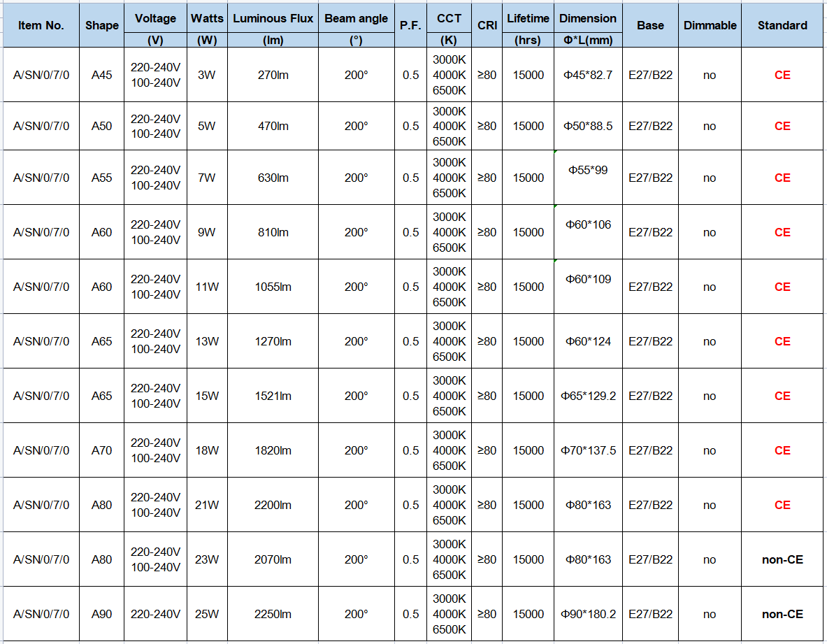Viewport: 827px width, 644px height.
Task: Select the 'Shape' column header
Action: (x=102, y=25)
